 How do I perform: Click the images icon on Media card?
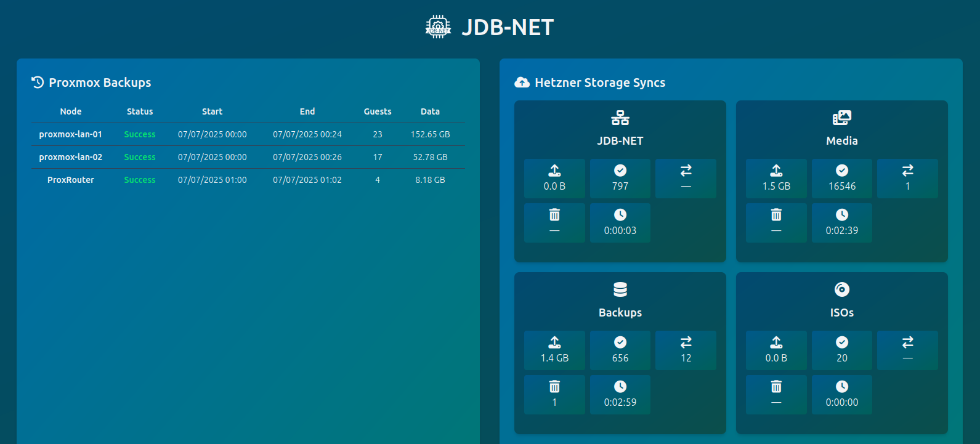click(842, 118)
